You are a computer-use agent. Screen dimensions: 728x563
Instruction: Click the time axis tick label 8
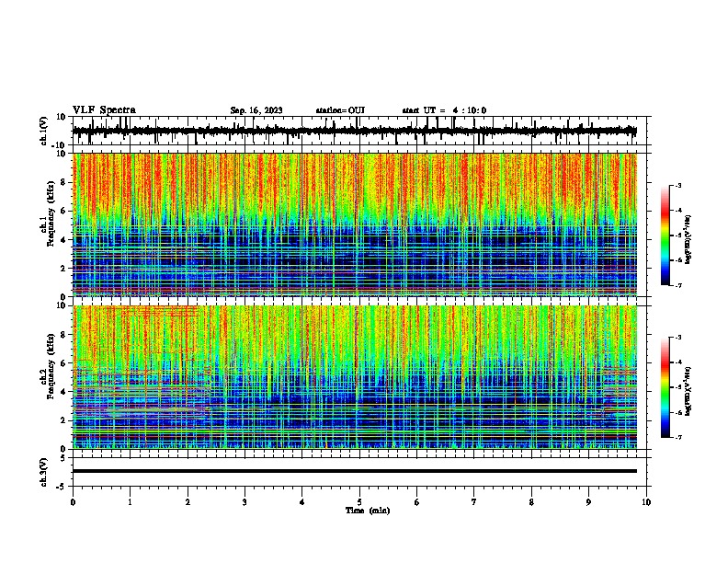point(531,502)
